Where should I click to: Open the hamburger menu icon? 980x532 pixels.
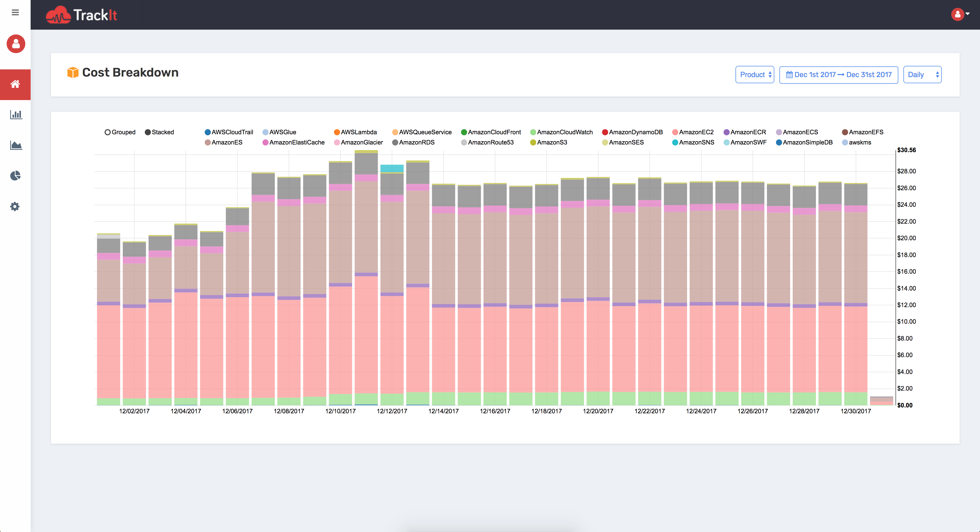[15, 13]
